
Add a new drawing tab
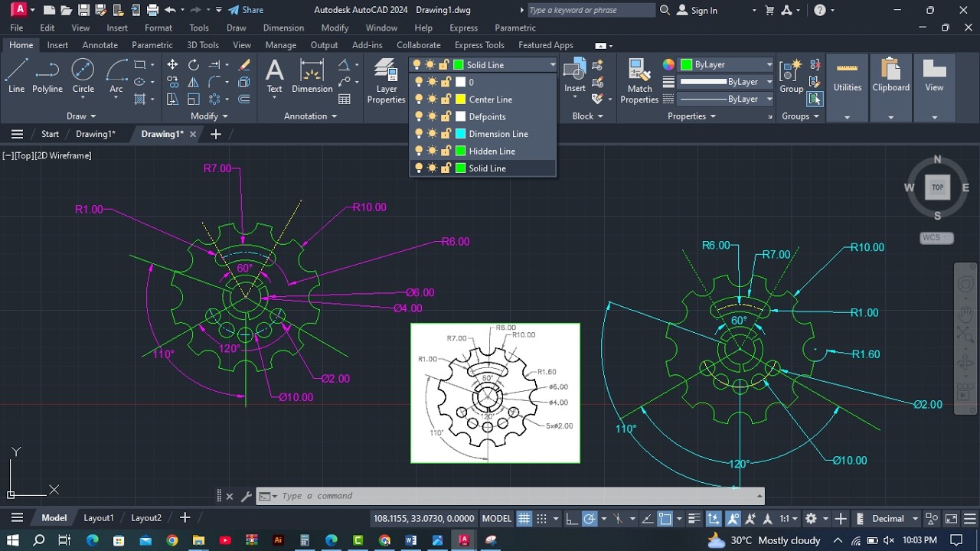216,134
